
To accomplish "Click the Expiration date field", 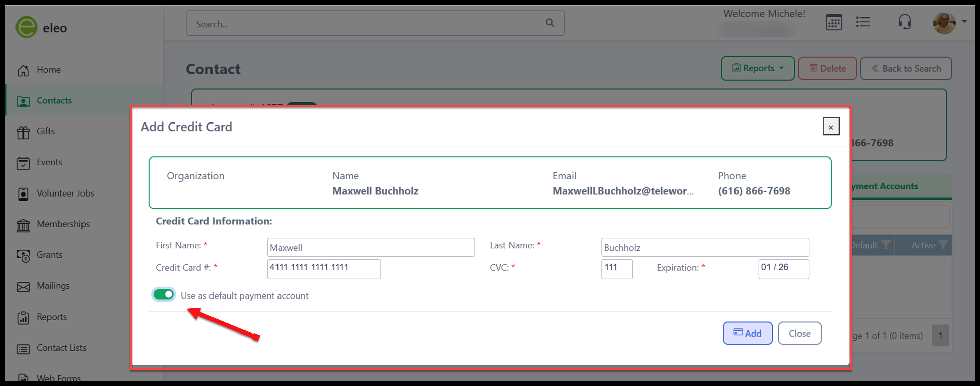I will tap(784, 269).
